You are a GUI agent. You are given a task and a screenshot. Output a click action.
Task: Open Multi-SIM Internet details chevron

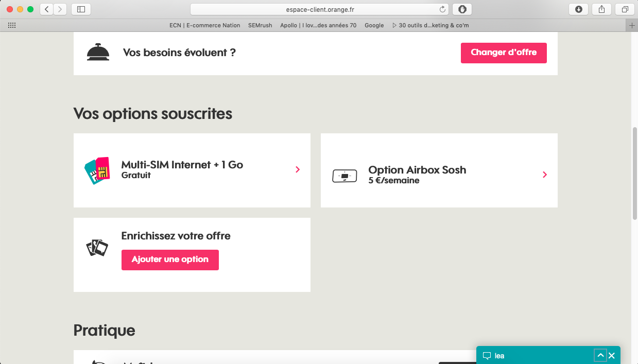coord(298,169)
